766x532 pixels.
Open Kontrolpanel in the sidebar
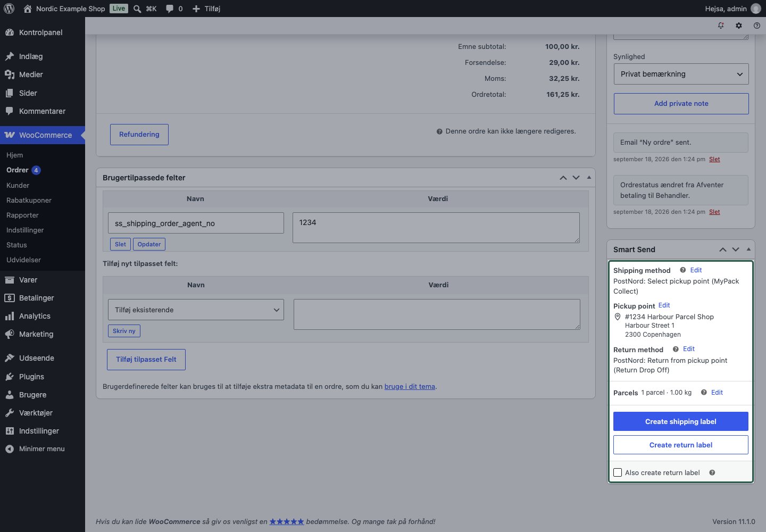43,32
